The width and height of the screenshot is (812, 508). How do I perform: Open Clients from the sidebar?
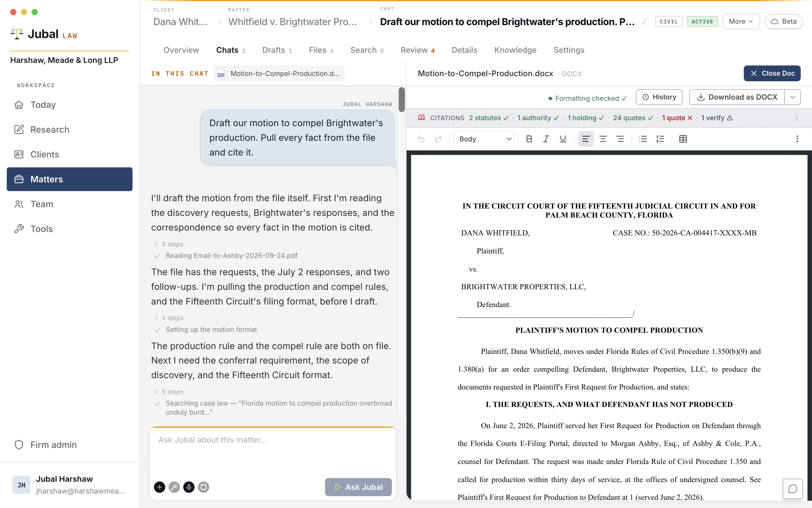69,154
